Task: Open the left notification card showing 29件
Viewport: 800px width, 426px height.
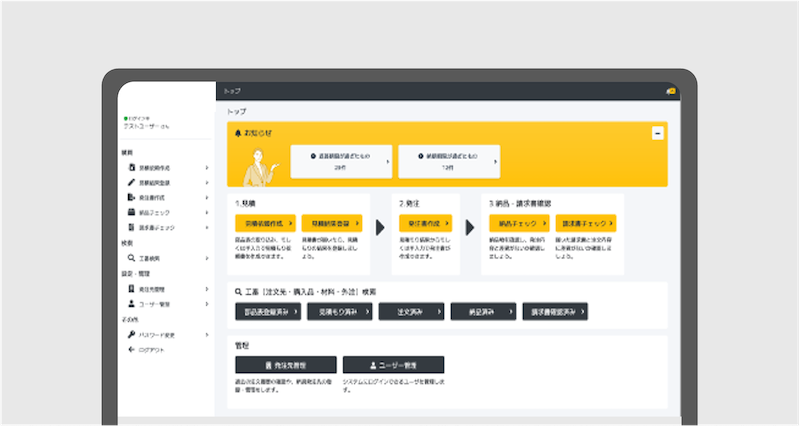Action: [339, 162]
